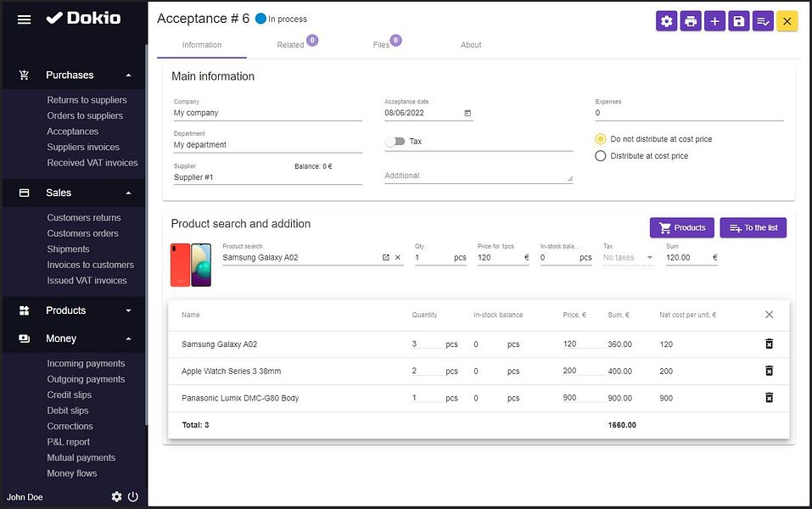Open Shipments menu item
812x509 pixels.
(68, 249)
